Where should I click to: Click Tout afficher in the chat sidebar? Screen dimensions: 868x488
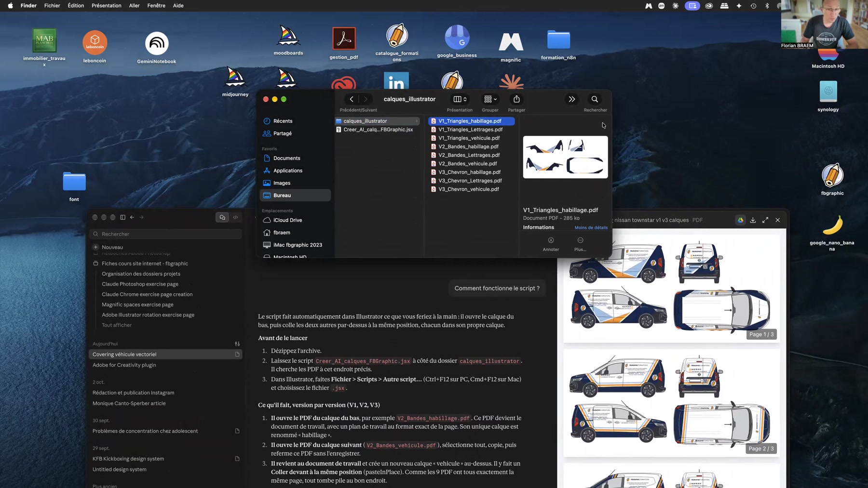click(117, 325)
